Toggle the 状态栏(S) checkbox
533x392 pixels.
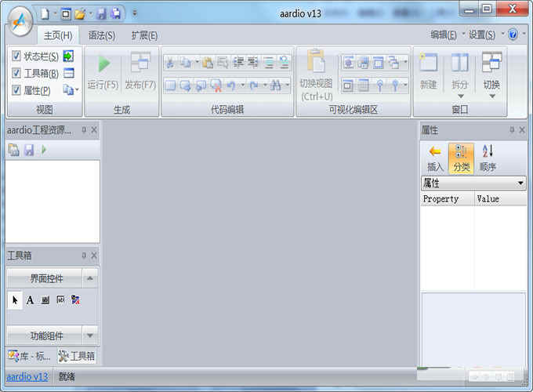click(x=16, y=56)
